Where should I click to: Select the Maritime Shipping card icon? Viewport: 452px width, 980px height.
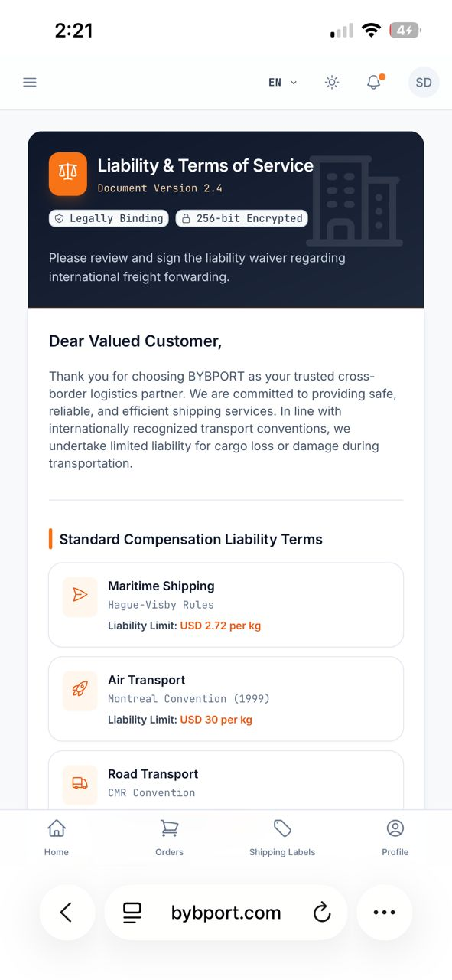coord(80,595)
